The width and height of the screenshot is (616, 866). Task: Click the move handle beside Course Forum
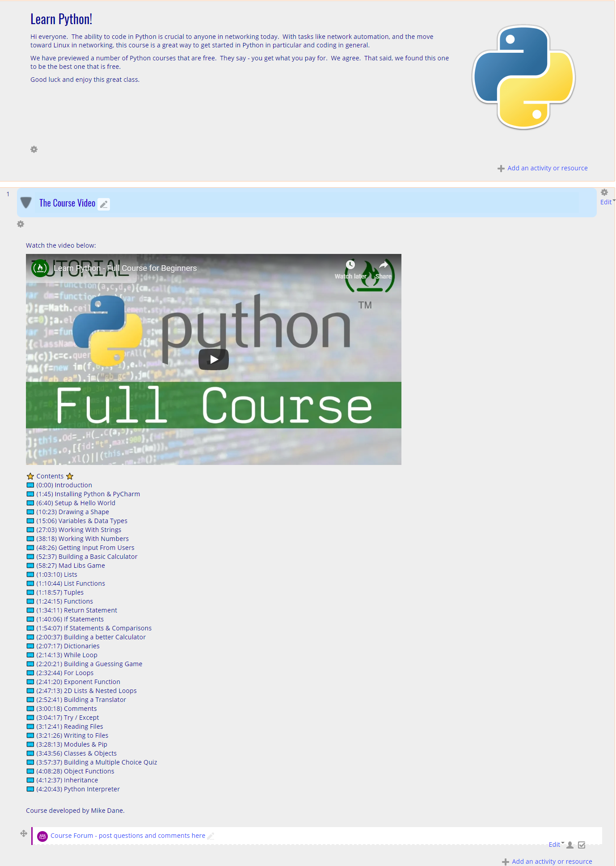click(24, 833)
